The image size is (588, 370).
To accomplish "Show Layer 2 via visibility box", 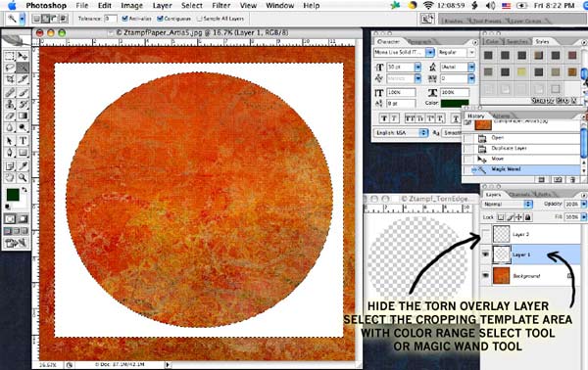I will coord(486,235).
